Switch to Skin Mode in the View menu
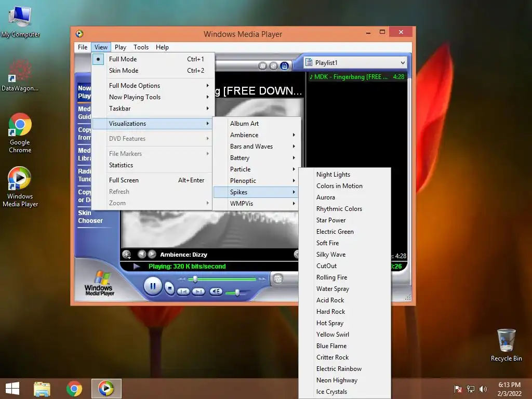The width and height of the screenshot is (532, 399). (x=153, y=71)
